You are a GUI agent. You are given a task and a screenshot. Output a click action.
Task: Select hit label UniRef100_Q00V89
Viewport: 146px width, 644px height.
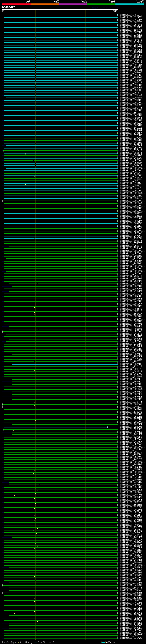point(131,98)
